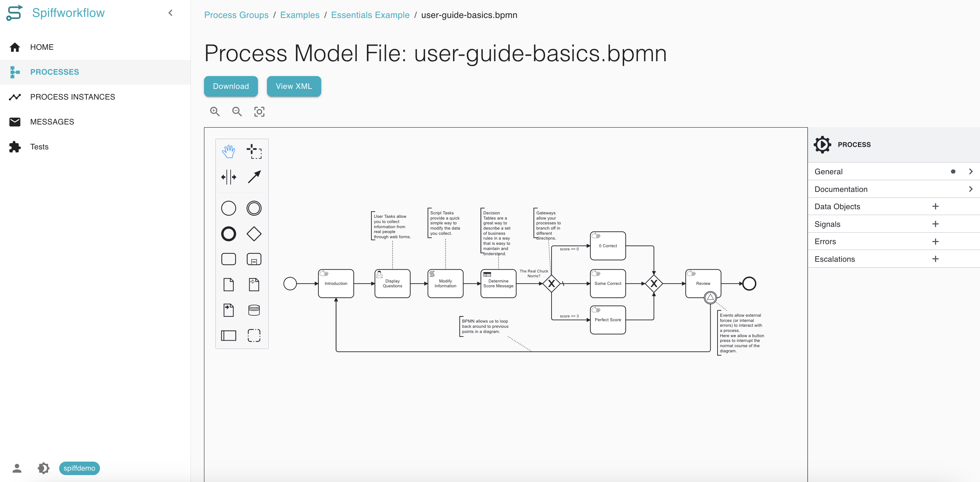Activate the create/remove space tool
The width and height of the screenshot is (980, 482).
tap(228, 177)
